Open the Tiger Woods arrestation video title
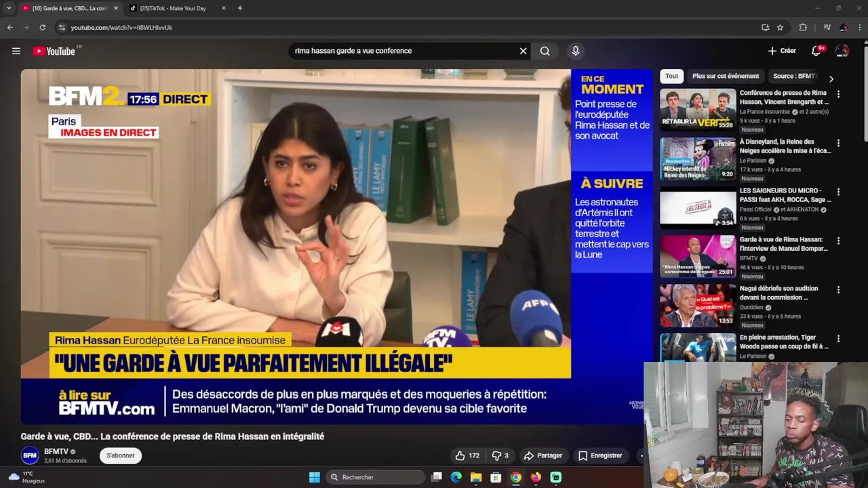 pyautogui.click(x=784, y=342)
